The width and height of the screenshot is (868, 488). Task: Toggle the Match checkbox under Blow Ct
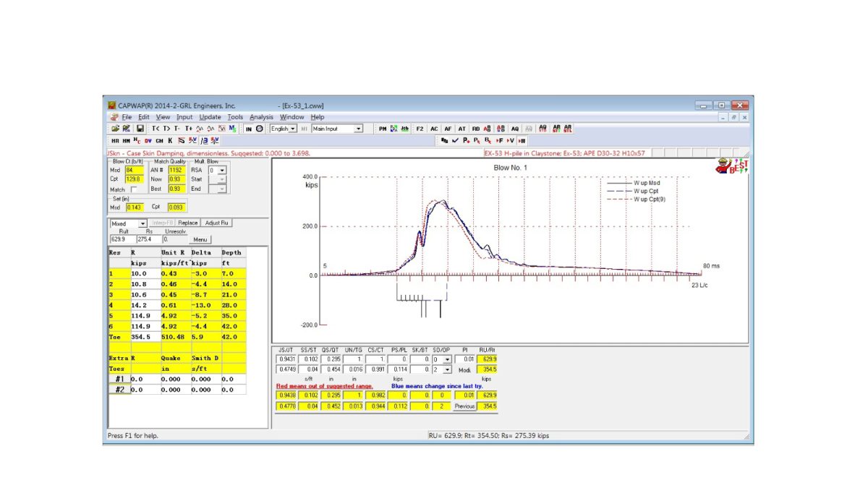tap(134, 189)
